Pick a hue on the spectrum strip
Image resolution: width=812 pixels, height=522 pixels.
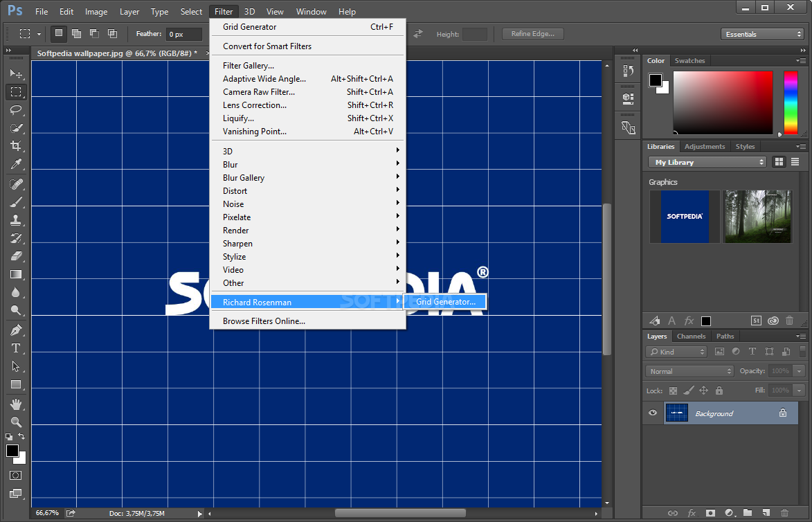tap(791, 102)
